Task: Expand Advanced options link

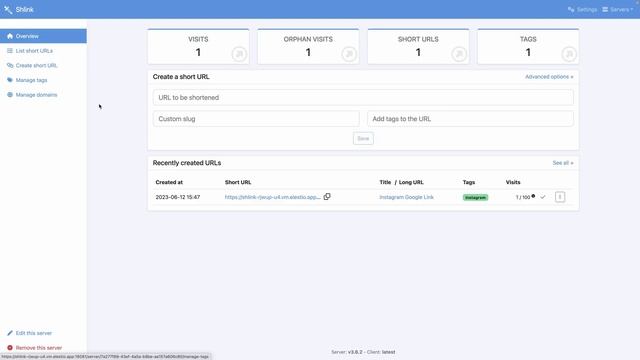Action: pos(549,77)
